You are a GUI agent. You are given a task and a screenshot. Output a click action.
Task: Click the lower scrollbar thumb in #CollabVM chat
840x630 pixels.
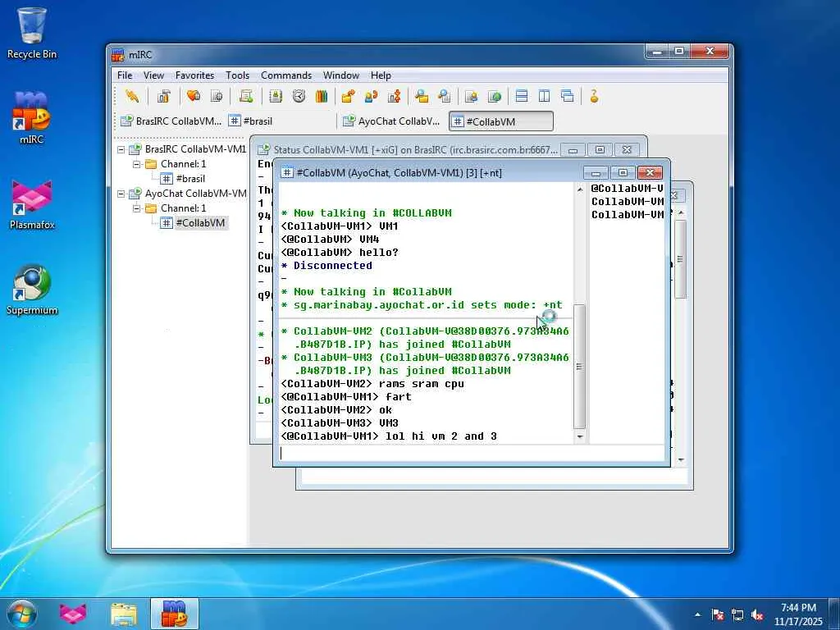(580, 367)
